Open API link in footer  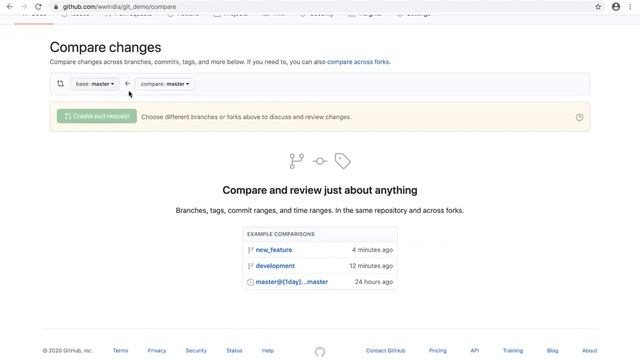[475, 351]
